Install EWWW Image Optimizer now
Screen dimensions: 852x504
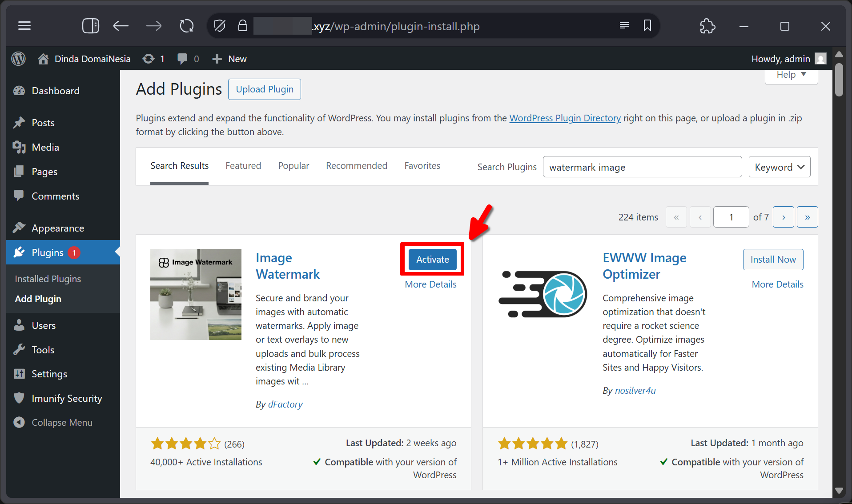(x=773, y=259)
